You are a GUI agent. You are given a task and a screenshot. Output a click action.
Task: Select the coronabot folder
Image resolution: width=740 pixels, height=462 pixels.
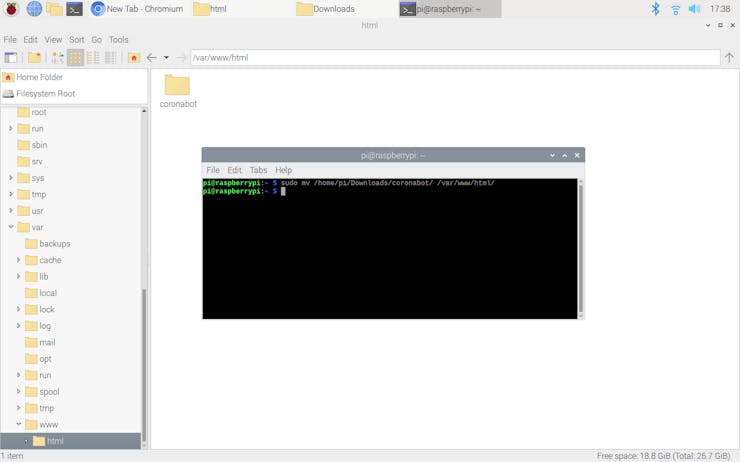178,91
